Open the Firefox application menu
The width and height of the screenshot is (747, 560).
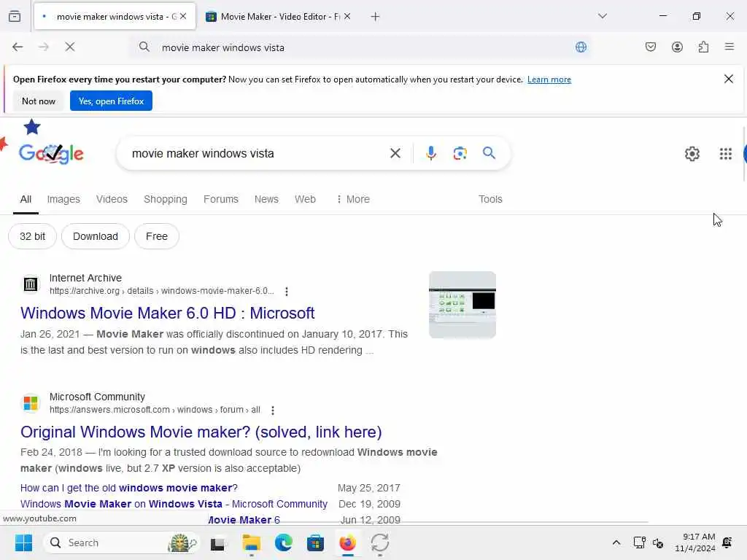point(729,47)
